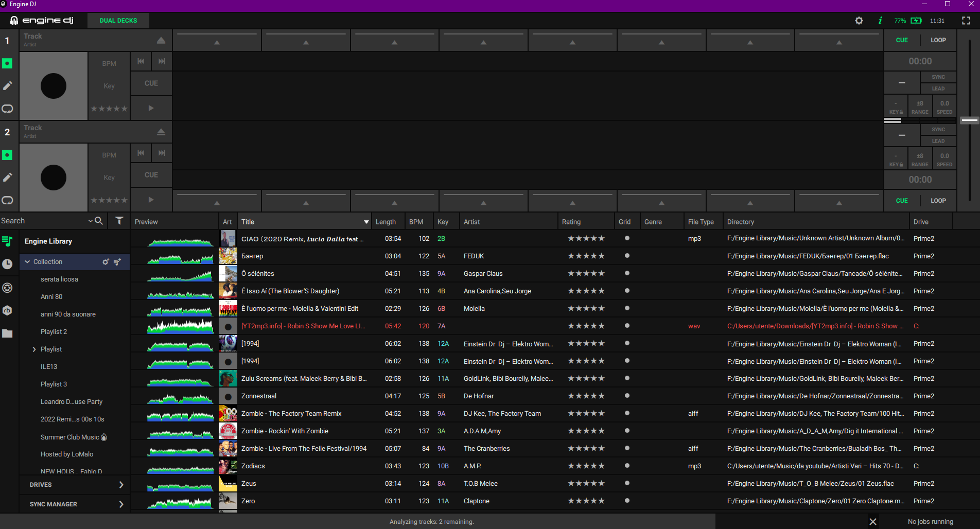Set deck 1 track star rating

(x=109, y=109)
